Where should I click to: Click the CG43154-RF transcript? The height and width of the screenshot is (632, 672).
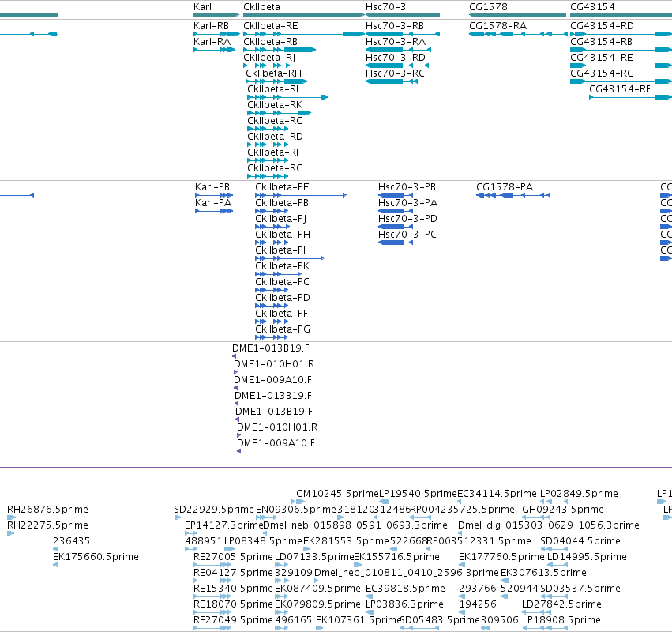pos(620,89)
